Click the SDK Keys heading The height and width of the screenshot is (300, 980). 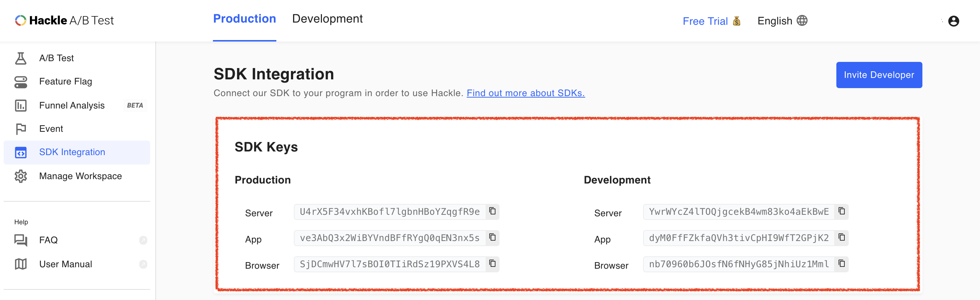tap(266, 147)
